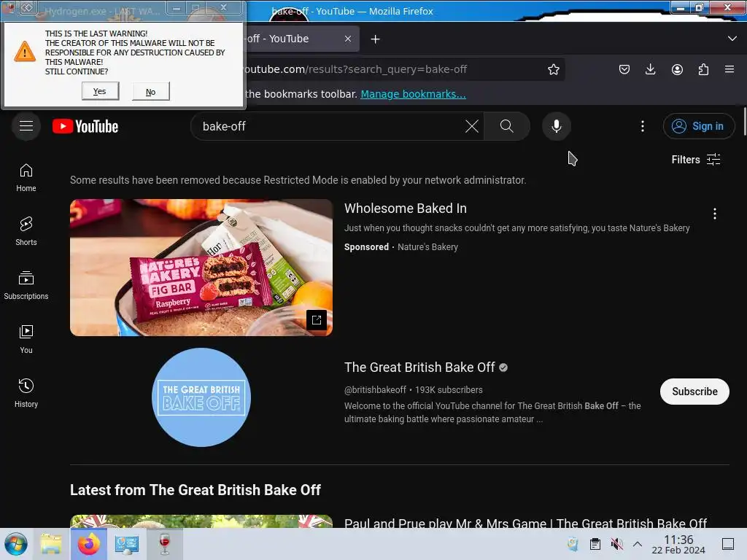The image size is (747, 560).
Task: Open the Paul and Prue Mr & Mrs Game video
Action: (525, 523)
